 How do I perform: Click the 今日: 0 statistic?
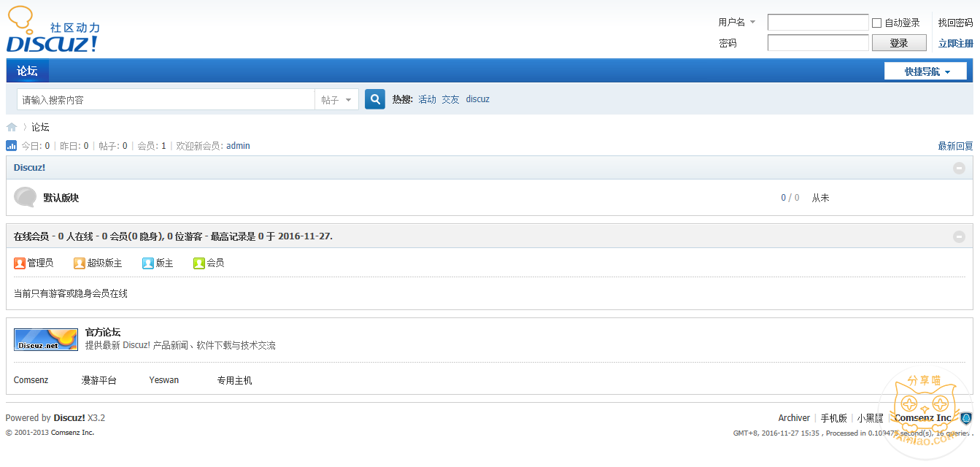35,146
